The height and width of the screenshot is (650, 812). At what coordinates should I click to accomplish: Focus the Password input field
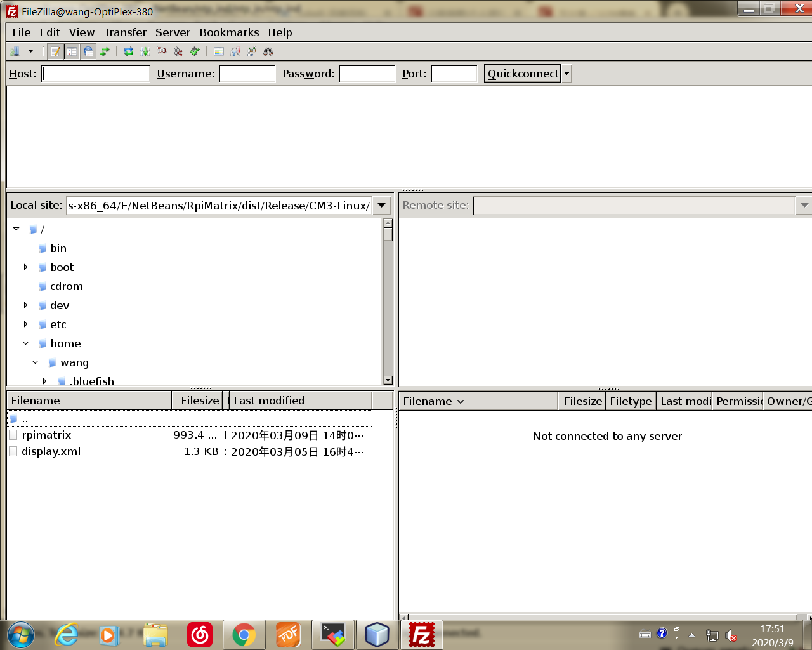coord(367,74)
